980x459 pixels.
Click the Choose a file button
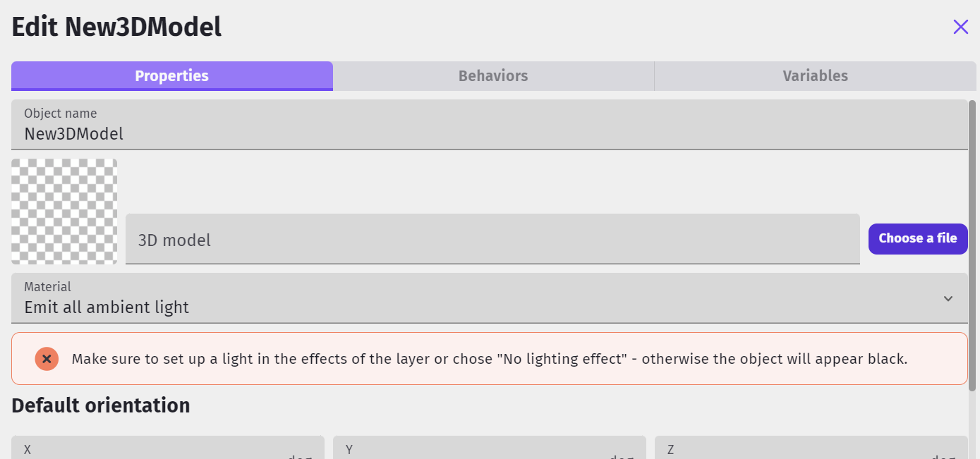917,238
